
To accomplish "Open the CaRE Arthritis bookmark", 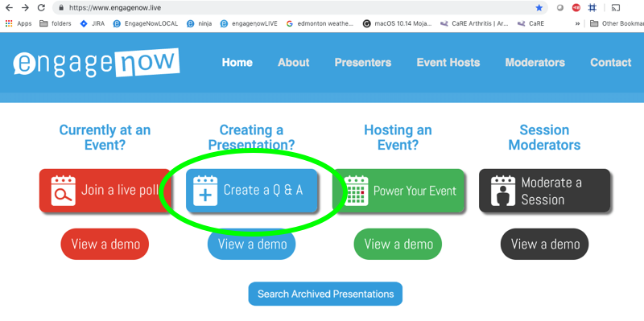I will 474,23.
